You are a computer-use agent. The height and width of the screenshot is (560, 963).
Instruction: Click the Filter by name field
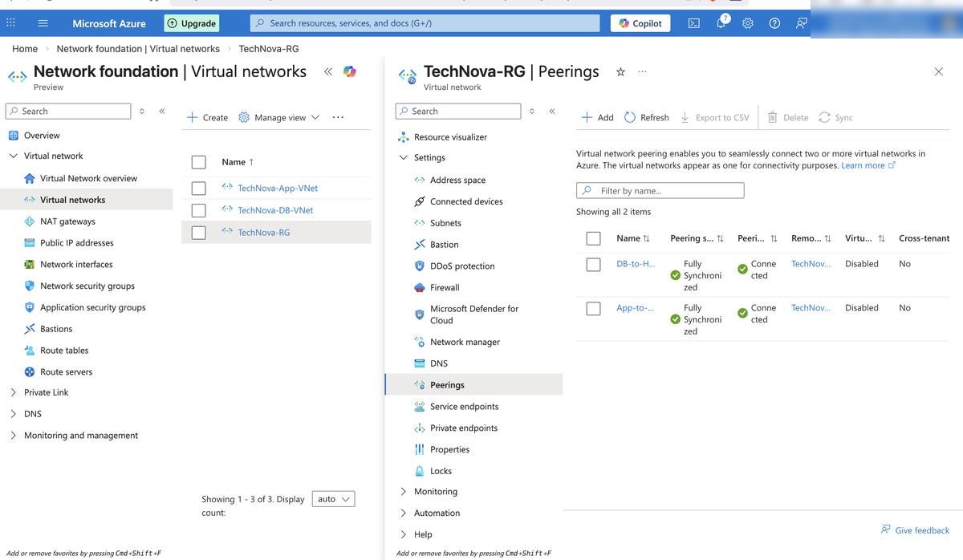pyautogui.click(x=660, y=190)
